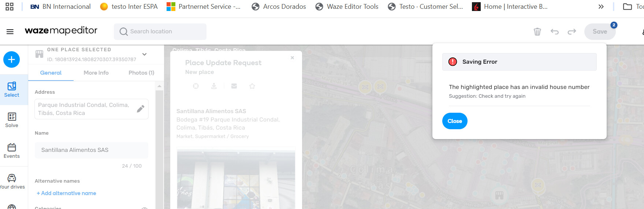Click the Place Update Request heading
This screenshot has height=209, width=644.
[x=223, y=63]
